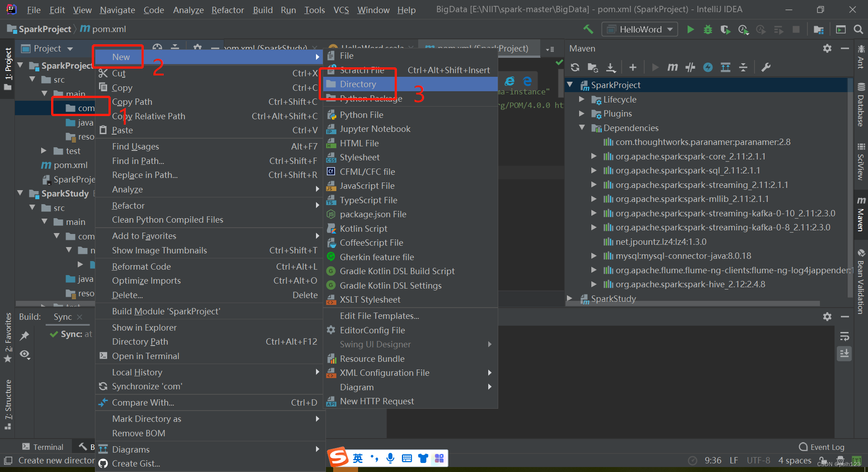Choose Directory from the New submenu
Image resolution: width=868 pixels, height=472 pixels.
click(410, 84)
